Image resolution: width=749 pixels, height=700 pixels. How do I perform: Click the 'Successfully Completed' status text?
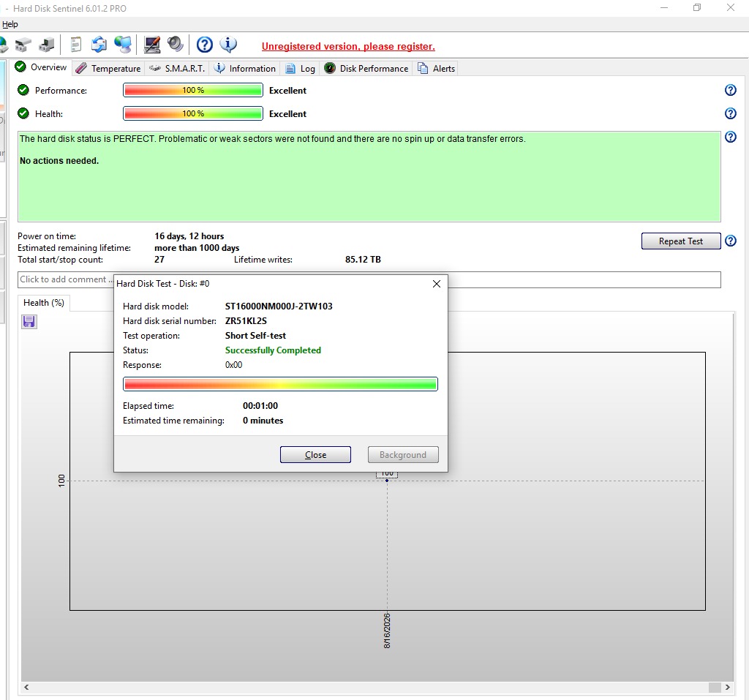[x=273, y=350]
